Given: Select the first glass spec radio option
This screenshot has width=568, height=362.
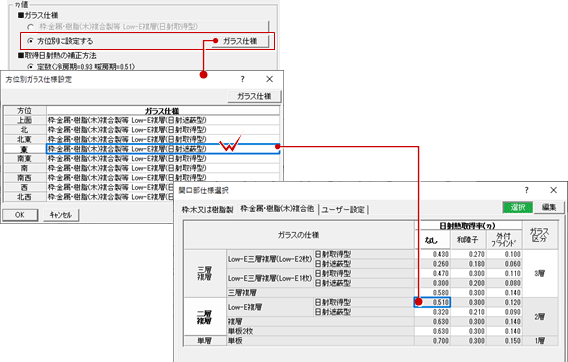Looking at the screenshot, I should click(30, 27).
